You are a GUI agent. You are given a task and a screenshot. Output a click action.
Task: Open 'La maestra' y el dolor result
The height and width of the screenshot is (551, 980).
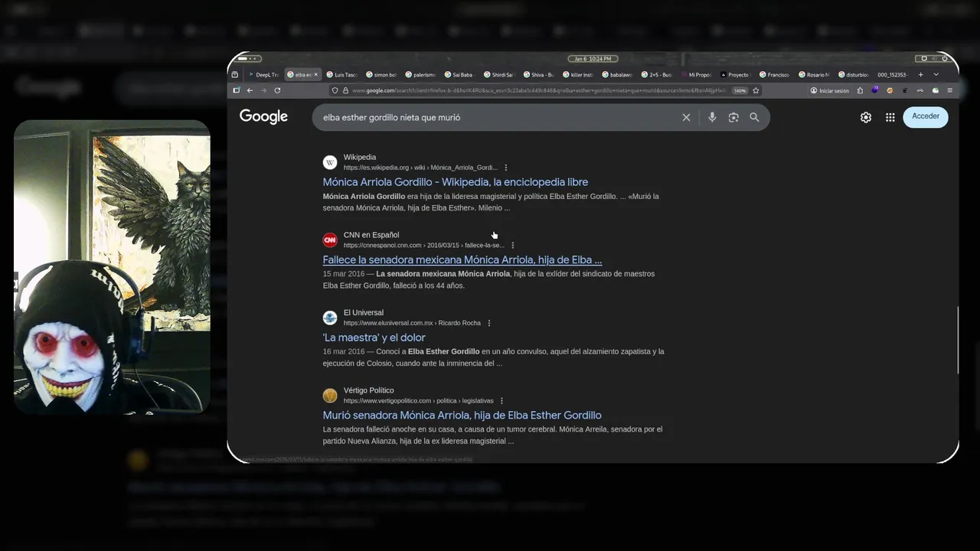[x=374, y=337]
